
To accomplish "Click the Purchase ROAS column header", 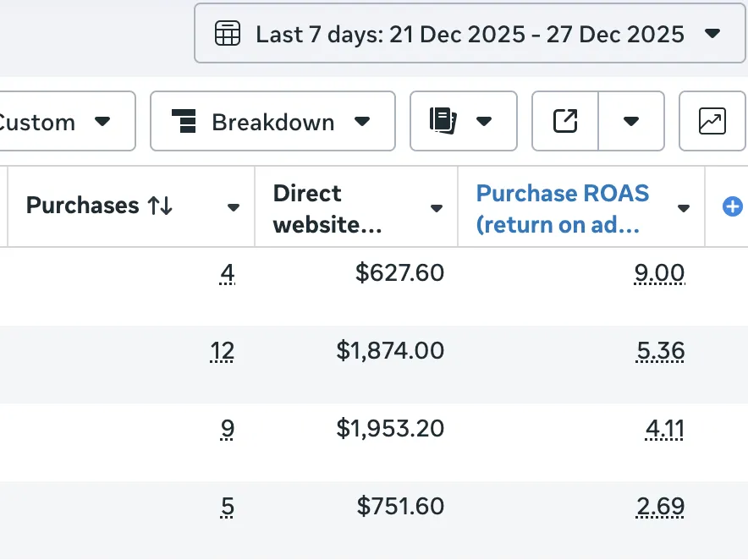I will [x=563, y=208].
